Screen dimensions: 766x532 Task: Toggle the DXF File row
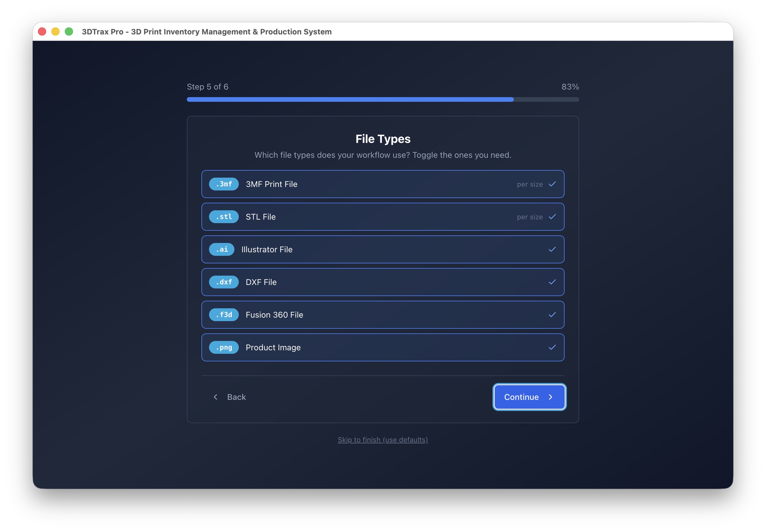click(x=383, y=282)
